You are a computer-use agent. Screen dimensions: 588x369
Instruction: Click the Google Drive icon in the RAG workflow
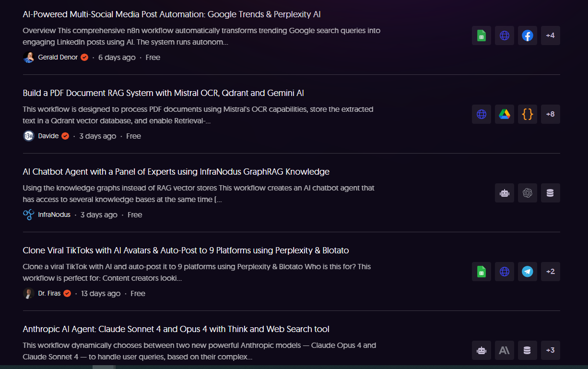coord(504,114)
